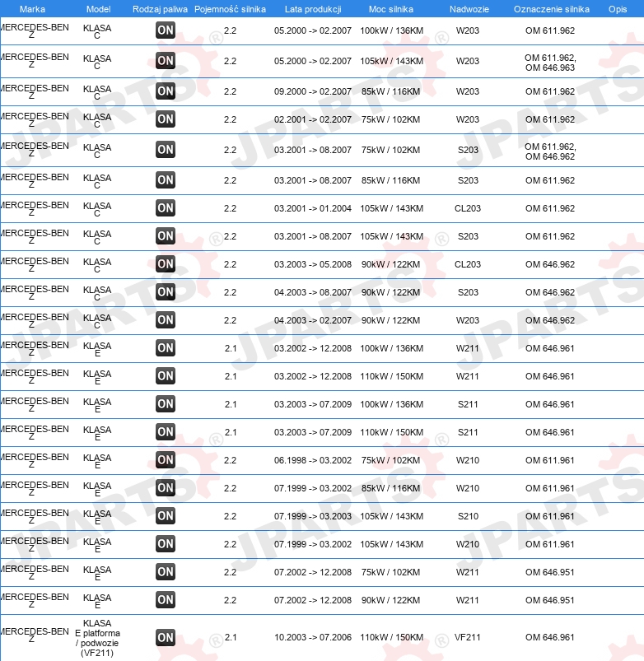Select 'CL203' in the 90kW / 122KM row
Viewport: 644px width, 661px height.
(x=468, y=264)
